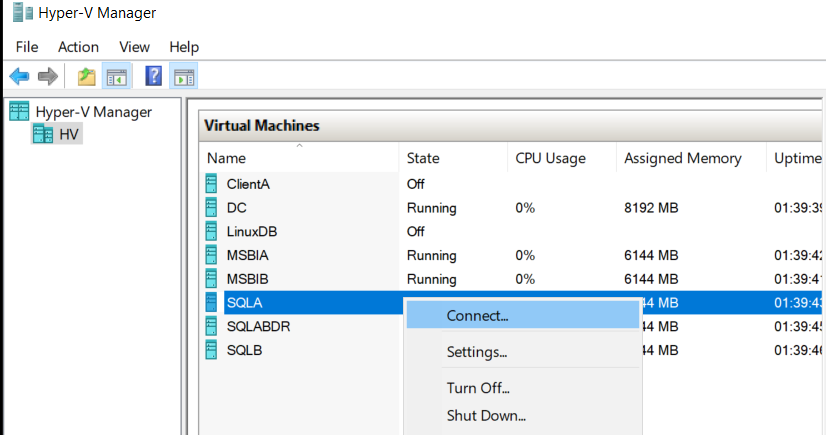Open the File menu
This screenshot has width=826, height=435.
pyautogui.click(x=27, y=47)
